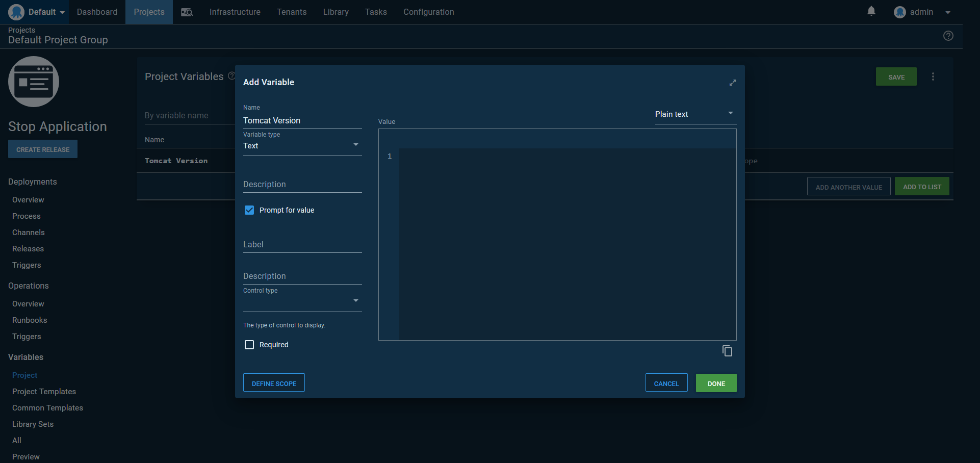This screenshot has height=463, width=980.
Task: Click the admin user avatar icon
Action: pos(899,12)
